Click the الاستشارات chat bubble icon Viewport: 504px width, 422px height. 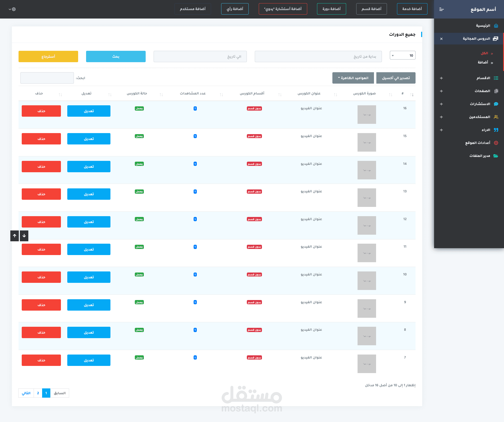point(496,104)
